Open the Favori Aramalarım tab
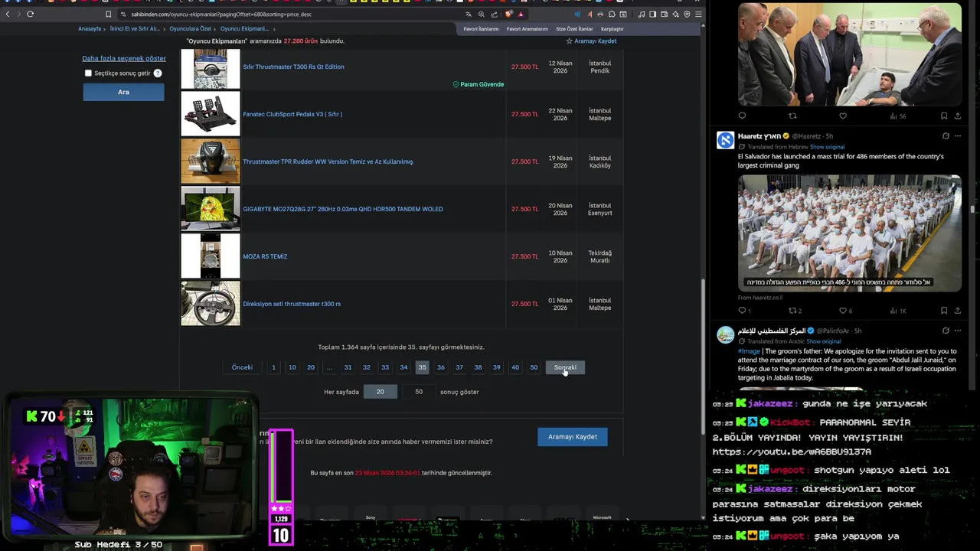The image size is (980, 551). coord(528,29)
